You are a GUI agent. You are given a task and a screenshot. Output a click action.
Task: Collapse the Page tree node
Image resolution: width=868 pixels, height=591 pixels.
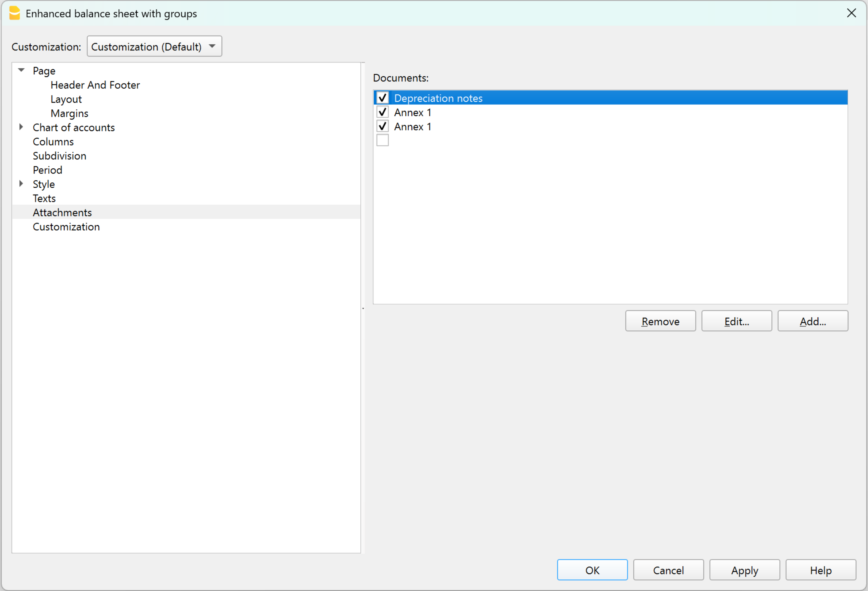coord(21,70)
